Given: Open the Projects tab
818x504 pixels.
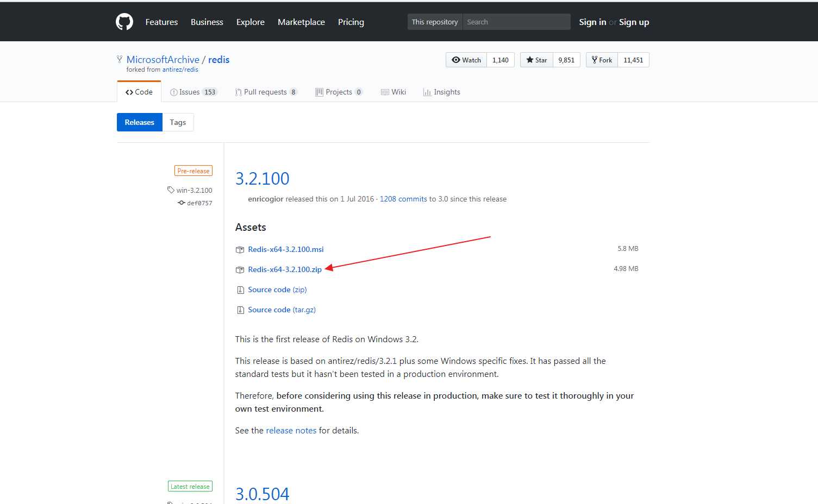Looking at the screenshot, I should coord(339,92).
